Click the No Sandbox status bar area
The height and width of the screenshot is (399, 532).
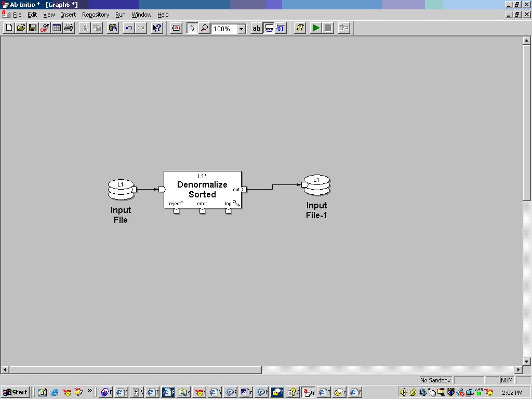coord(435,380)
